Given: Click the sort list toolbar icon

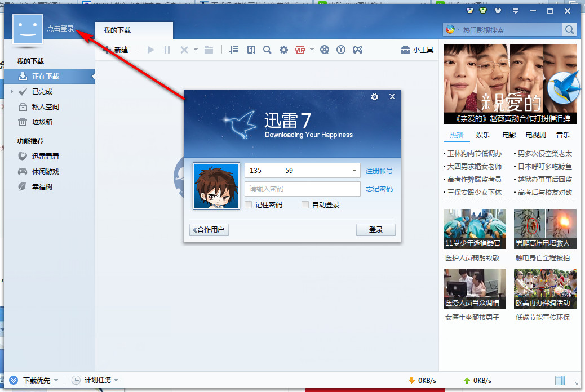Looking at the screenshot, I should (x=234, y=50).
